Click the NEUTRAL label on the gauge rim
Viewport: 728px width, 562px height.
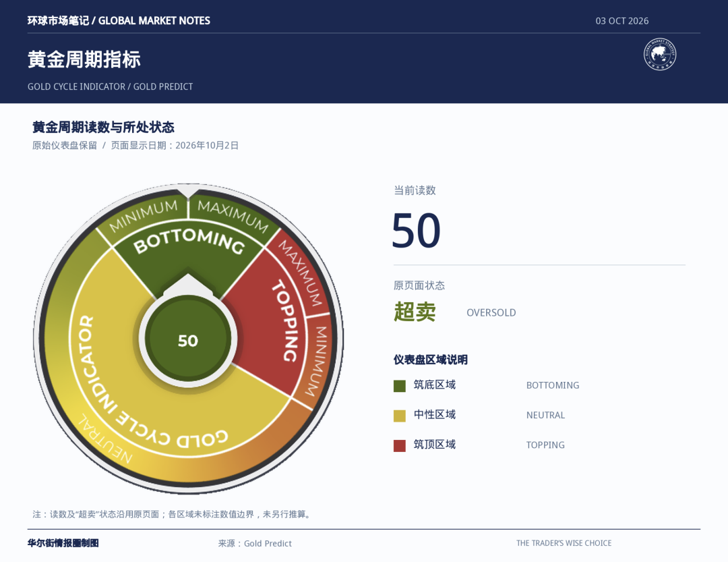coord(105,439)
